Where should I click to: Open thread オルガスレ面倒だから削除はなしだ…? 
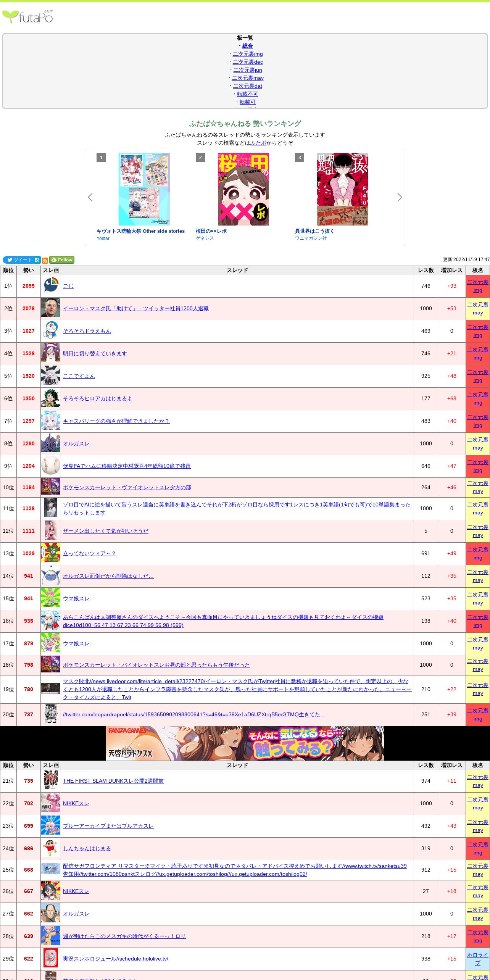coord(108,576)
